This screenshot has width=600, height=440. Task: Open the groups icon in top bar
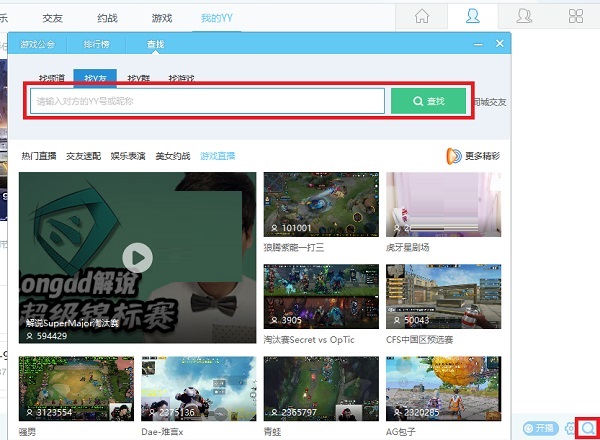pyautogui.click(x=523, y=16)
